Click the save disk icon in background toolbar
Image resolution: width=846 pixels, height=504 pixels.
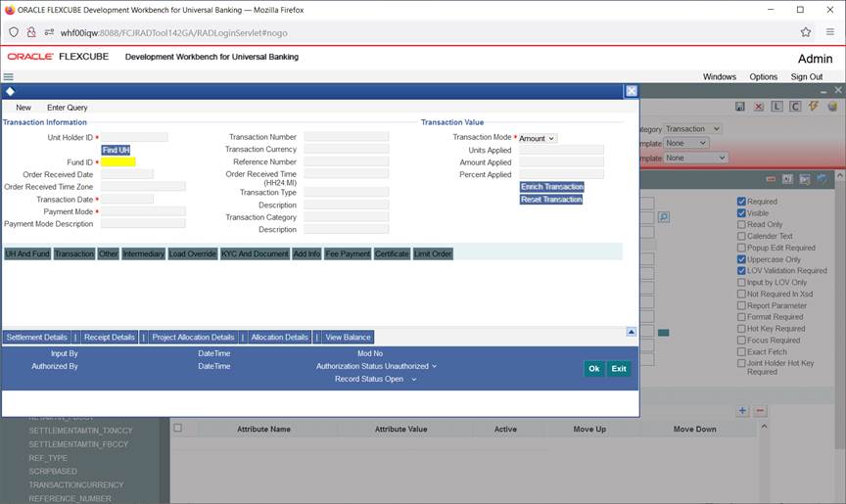(740, 107)
